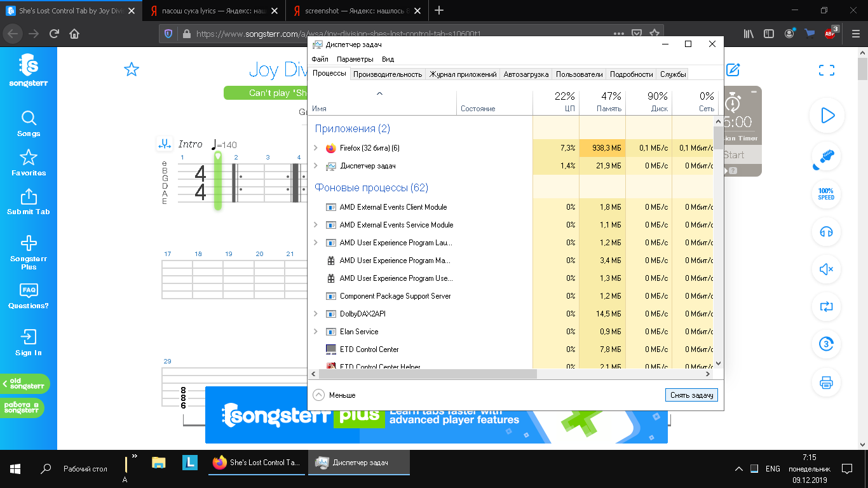Screen dimensions: 868x488
Task: Click the green jobs at Songsterr button
Action: click(22, 407)
